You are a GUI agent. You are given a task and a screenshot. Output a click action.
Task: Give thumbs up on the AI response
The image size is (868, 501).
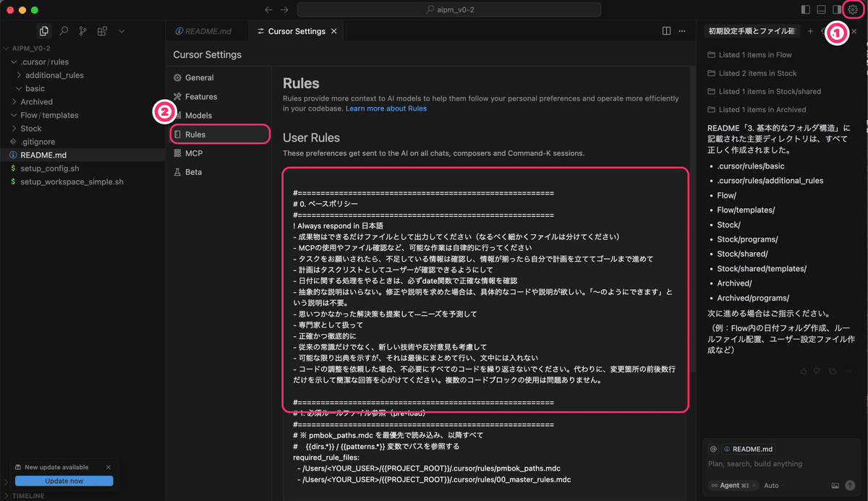click(803, 370)
